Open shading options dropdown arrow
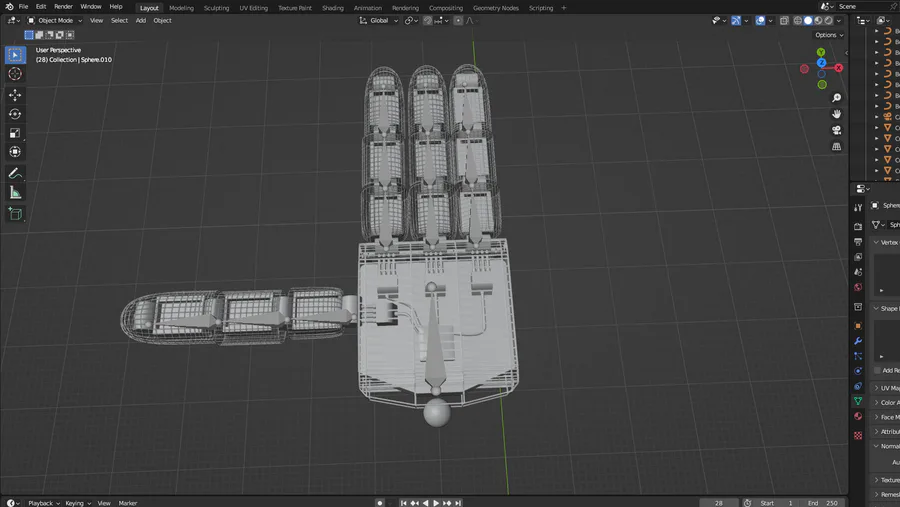The width and height of the screenshot is (900, 507). click(x=839, y=21)
